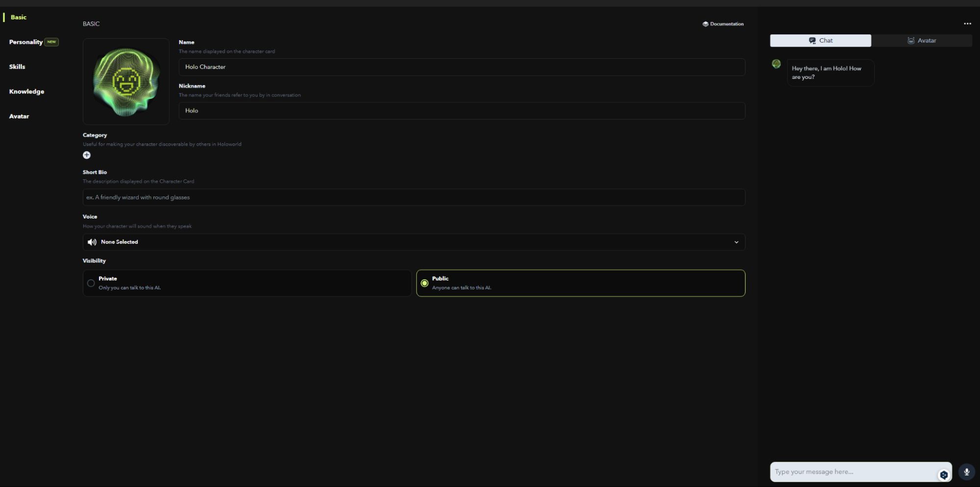Go to the Skills section
The image size is (980, 487).
click(x=17, y=67)
